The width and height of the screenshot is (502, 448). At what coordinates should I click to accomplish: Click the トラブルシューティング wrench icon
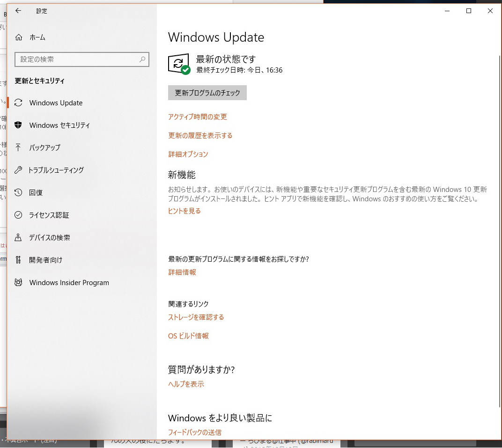18,170
